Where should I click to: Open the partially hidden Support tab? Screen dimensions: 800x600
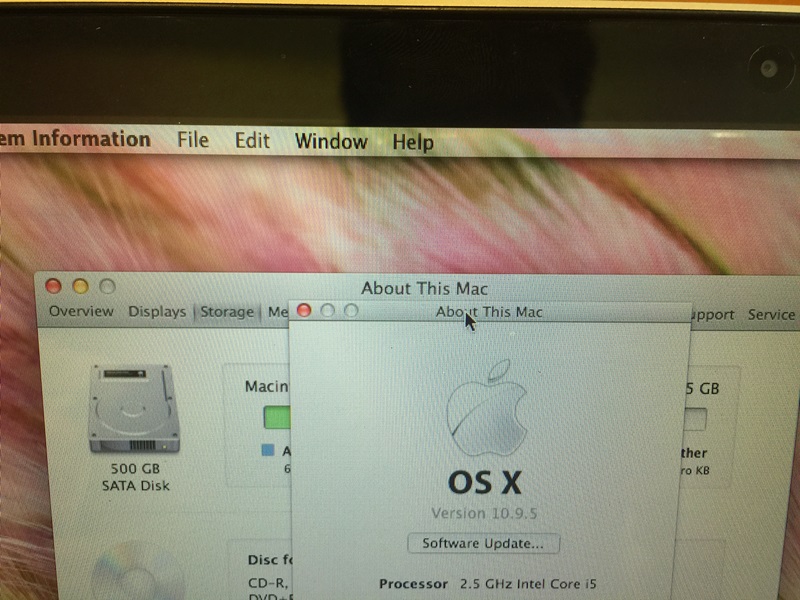point(712,315)
